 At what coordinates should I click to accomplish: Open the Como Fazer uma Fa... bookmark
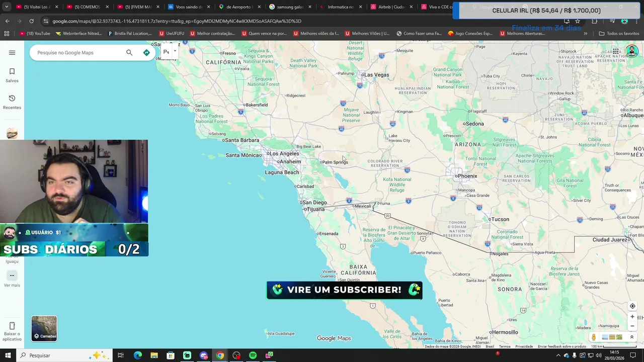pyautogui.click(x=419, y=34)
